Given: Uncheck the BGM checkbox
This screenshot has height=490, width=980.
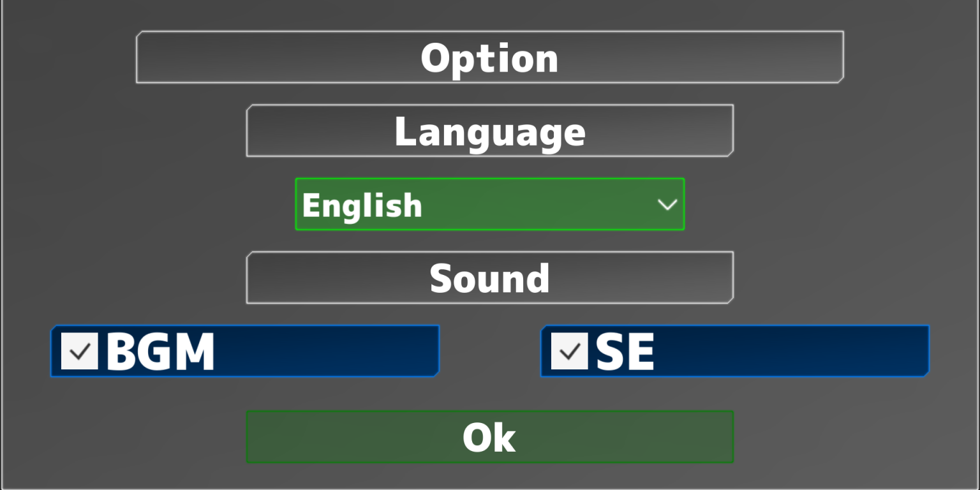Looking at the screenshot, I should 80,351.
